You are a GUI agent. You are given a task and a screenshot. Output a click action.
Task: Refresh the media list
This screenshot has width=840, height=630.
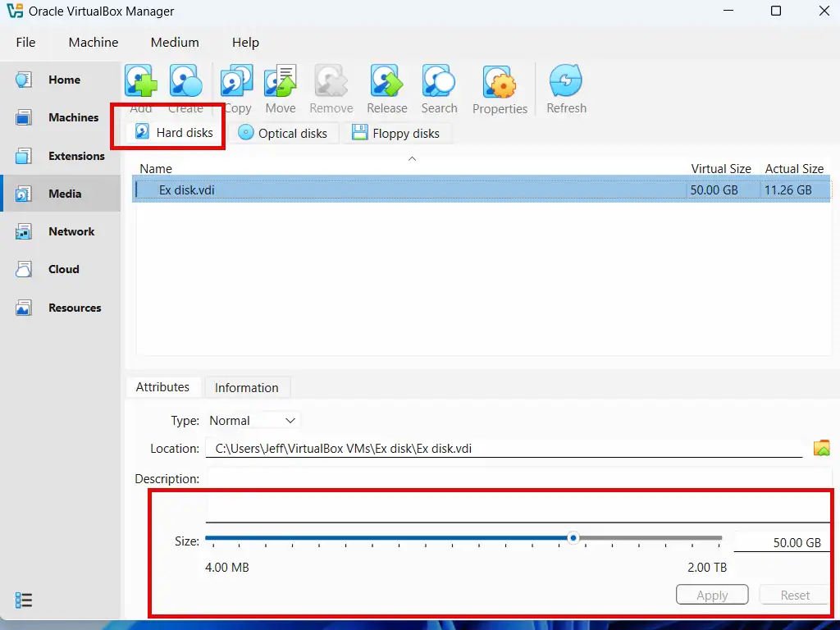tap(566, 82)
